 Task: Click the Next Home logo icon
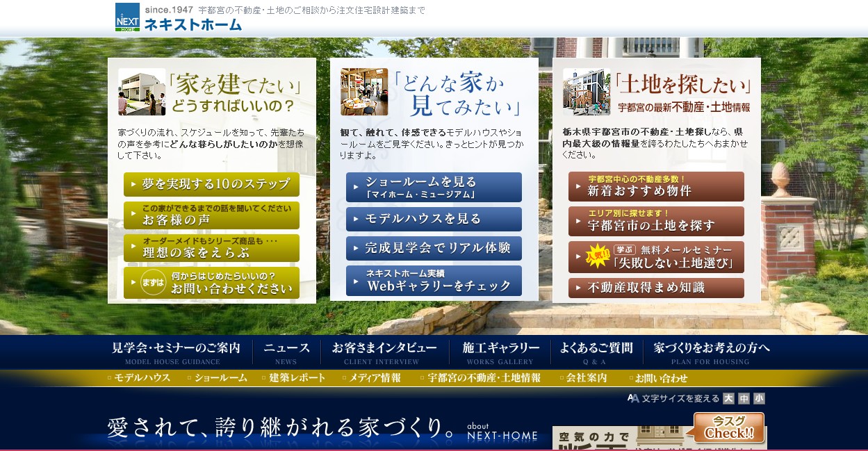pos(127,17)
